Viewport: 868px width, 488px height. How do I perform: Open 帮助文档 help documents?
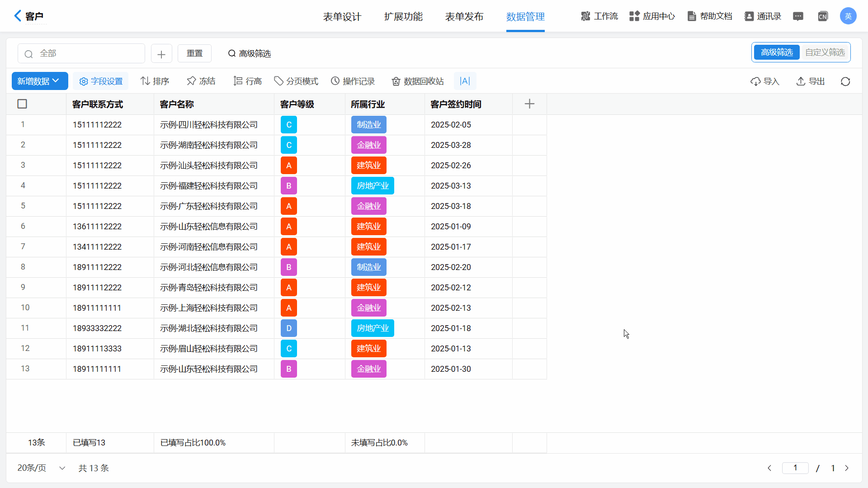point(709,16)
